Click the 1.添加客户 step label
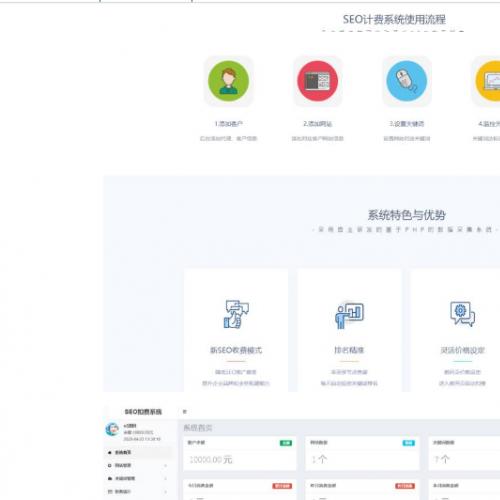This screenshot has height=500, width=500. click(x=228, y=124)
